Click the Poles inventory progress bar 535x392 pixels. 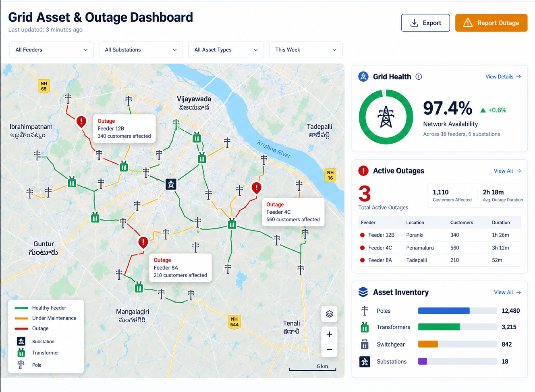[x=457, y=311]
